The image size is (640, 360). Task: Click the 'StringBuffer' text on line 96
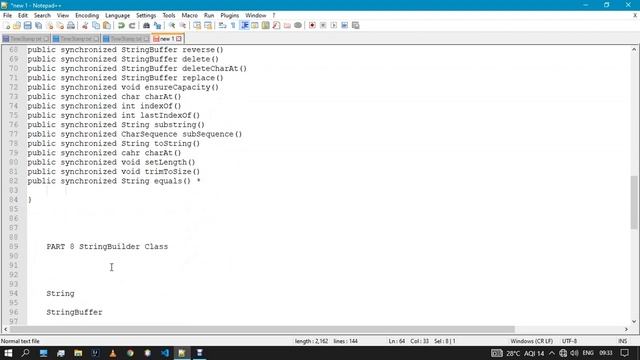click(x=74, y=312)
